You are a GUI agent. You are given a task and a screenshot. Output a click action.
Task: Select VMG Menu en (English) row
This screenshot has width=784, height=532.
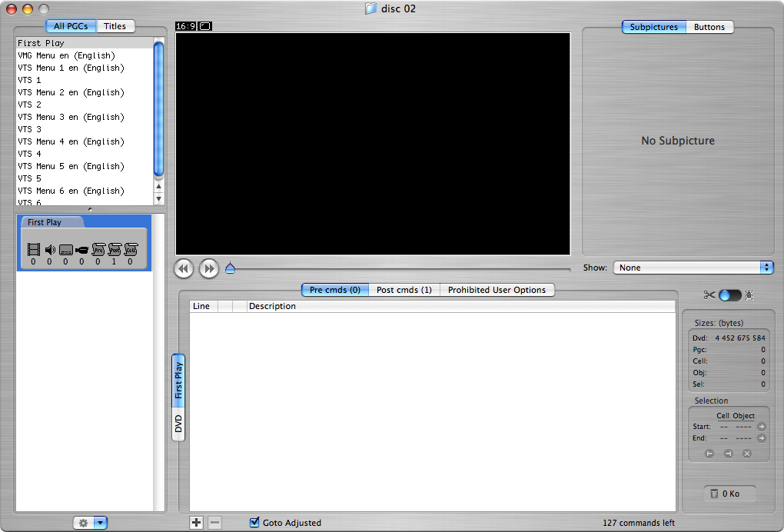click(x=85, y=55)
